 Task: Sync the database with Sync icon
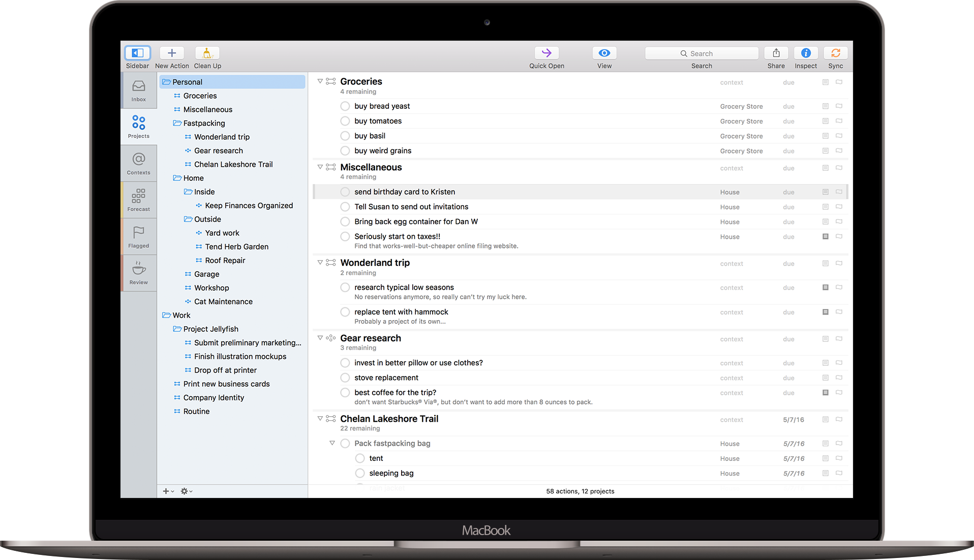tap(835, 53)
